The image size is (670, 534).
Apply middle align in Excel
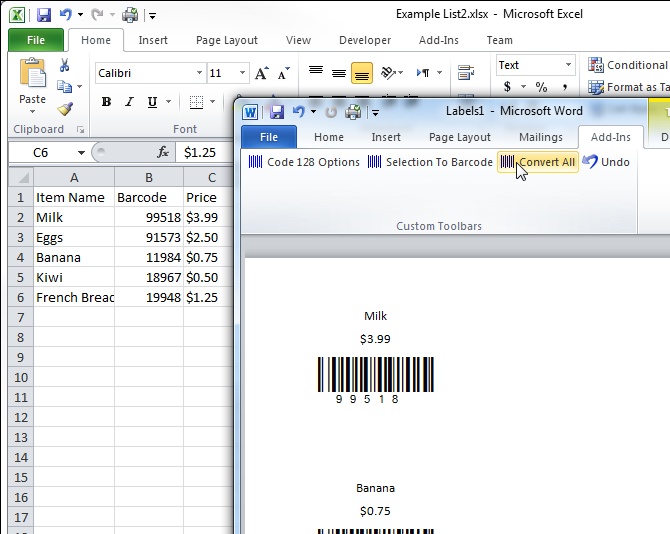click(x=339, y=73)
